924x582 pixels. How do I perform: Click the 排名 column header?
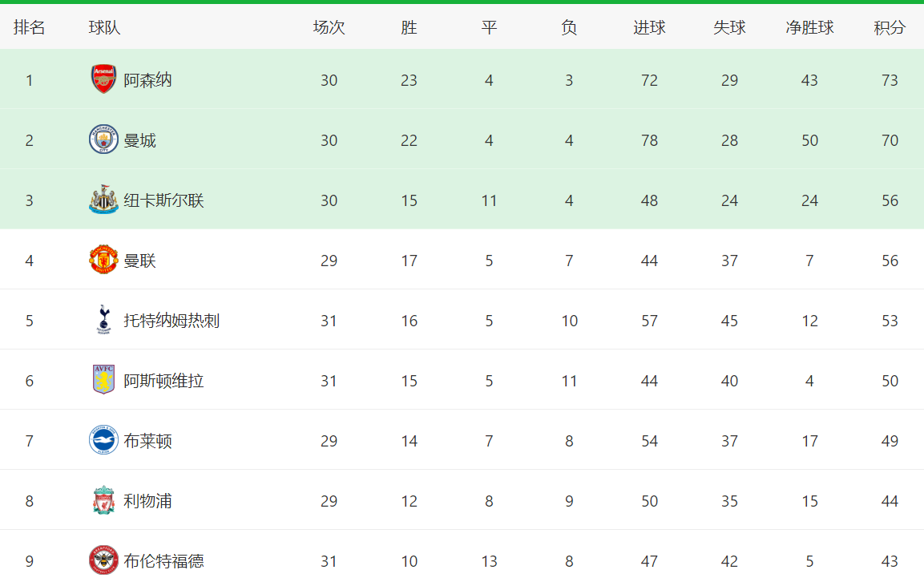coord(30,27)
